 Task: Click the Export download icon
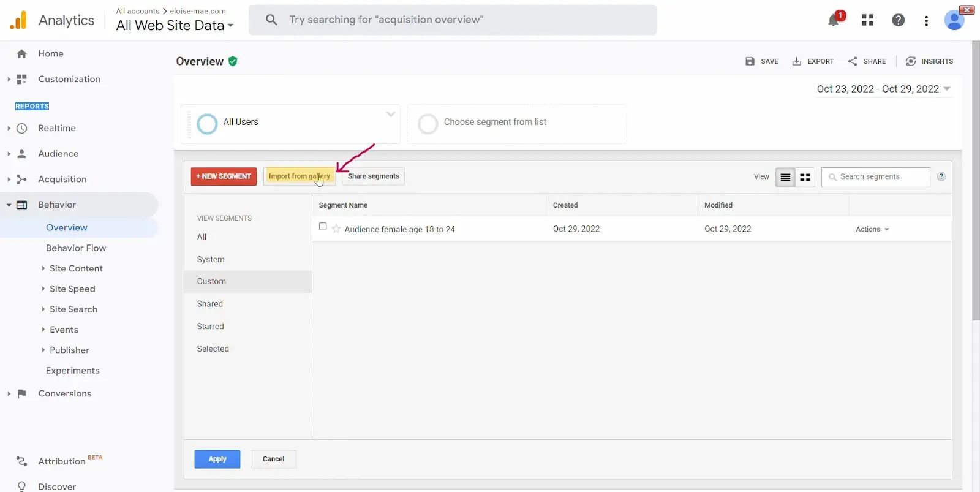(x=796, y=61)
